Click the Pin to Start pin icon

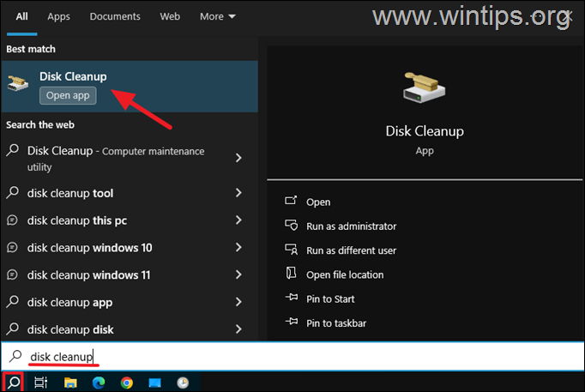pyautogui.click(x=292, y=298)
